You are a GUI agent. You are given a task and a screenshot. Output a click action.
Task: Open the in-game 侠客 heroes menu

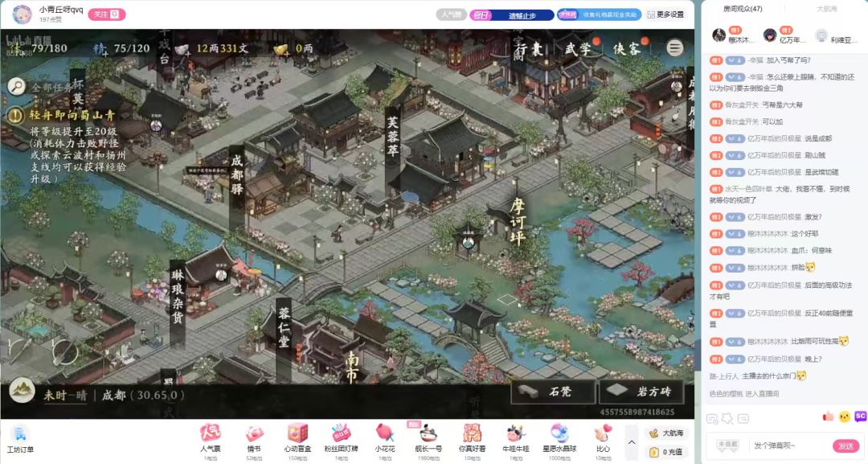coord(627,49)
